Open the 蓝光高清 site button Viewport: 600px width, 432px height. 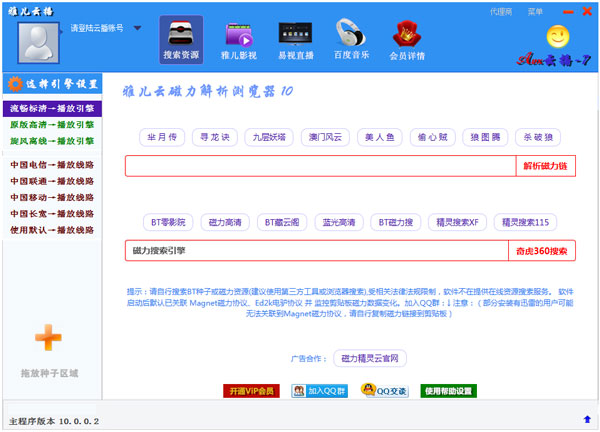pos(339,222)
